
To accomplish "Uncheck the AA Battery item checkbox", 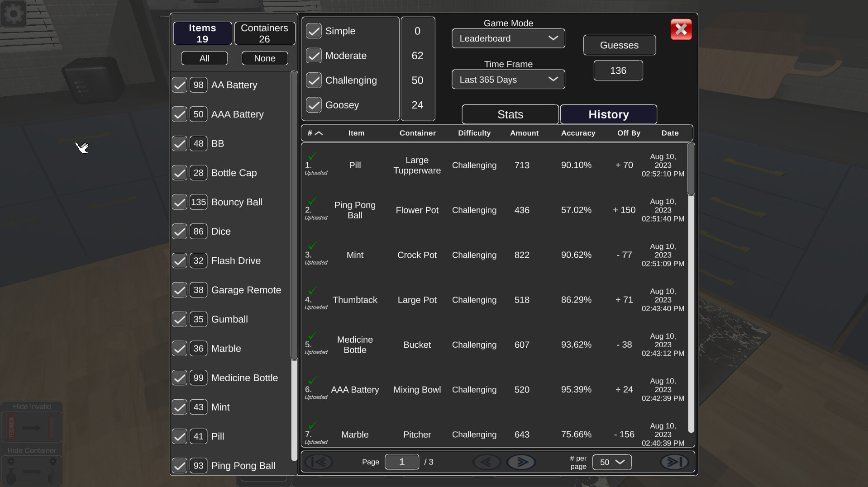I will (x=179, y=85).
